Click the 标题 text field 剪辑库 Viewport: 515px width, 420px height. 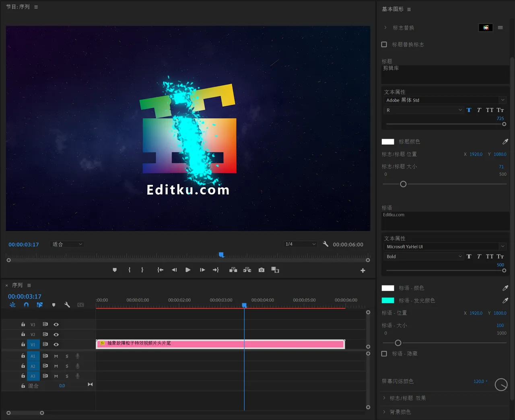coord(445,74)
